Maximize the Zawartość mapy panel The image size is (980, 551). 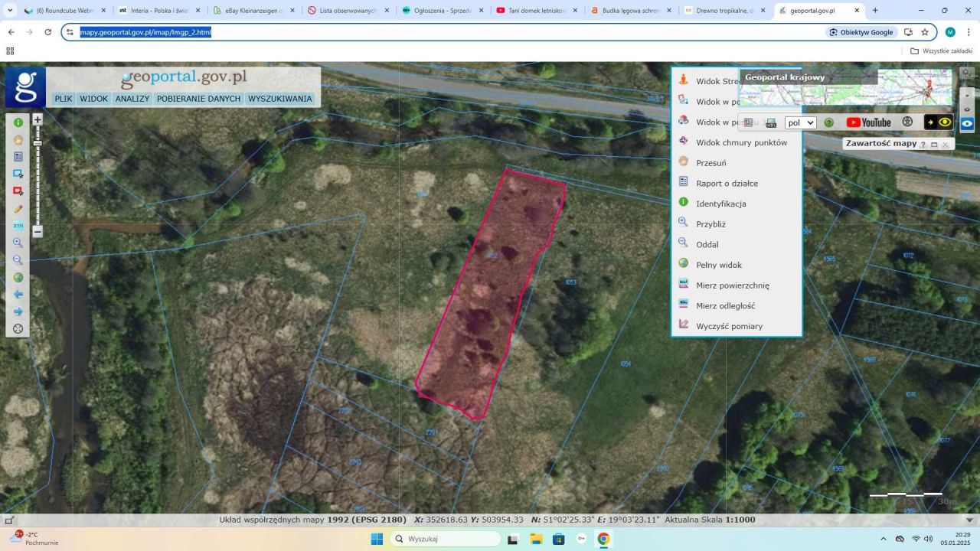(x=934, y=145)
